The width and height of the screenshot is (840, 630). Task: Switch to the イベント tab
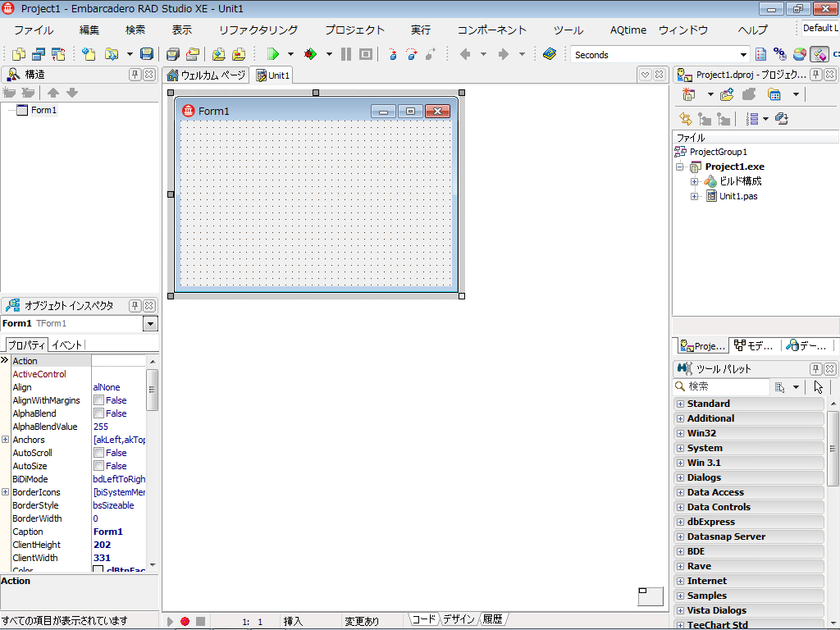[67, 345]
